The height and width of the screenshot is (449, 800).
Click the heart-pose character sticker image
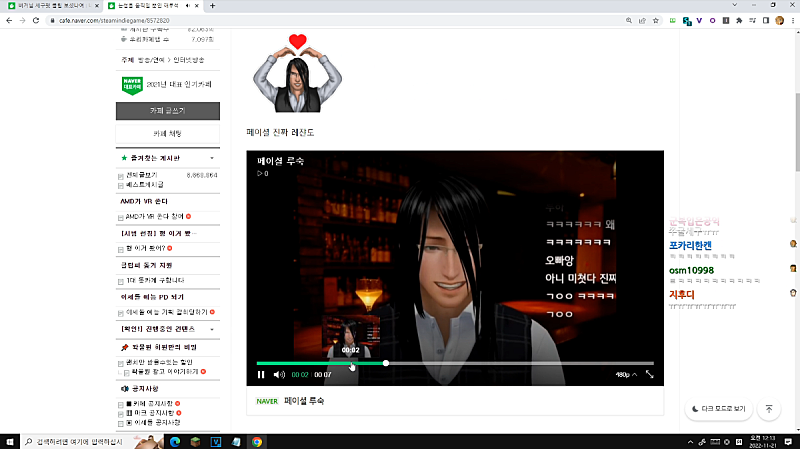click(297, 72)
